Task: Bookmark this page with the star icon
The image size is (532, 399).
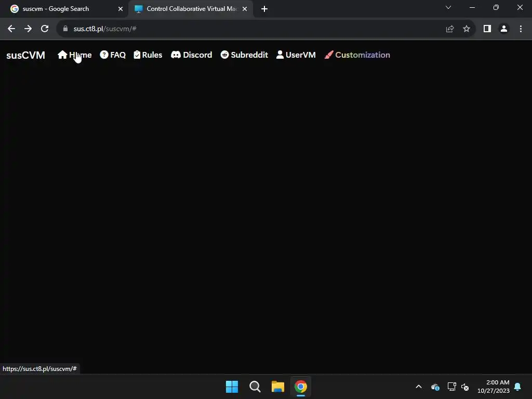Action: 467,29
